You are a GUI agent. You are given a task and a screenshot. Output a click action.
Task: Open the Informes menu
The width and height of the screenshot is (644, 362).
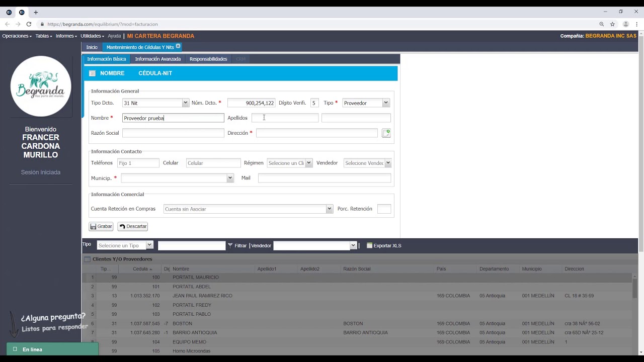[66, 36]
